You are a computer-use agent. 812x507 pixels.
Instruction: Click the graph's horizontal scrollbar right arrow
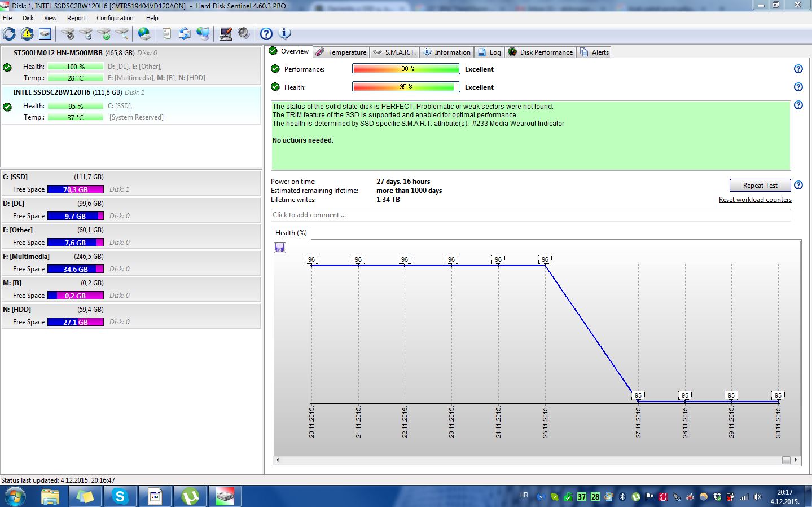pyautogui.click(x=796, y=460)
